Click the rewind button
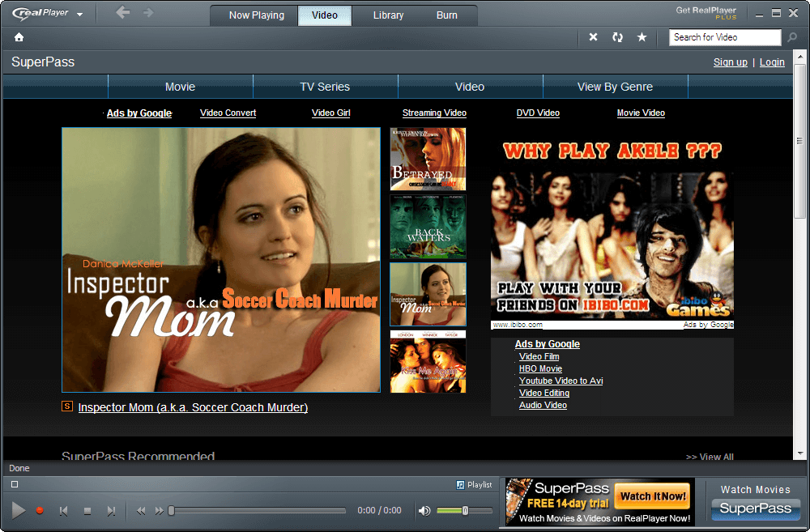The height and width of the screenshot is (532, 810). [140, 511]
